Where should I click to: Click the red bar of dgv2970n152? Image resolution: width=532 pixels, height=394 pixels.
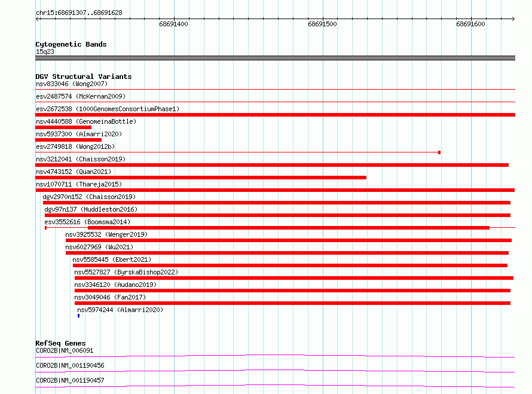click(x=277, y=203)
